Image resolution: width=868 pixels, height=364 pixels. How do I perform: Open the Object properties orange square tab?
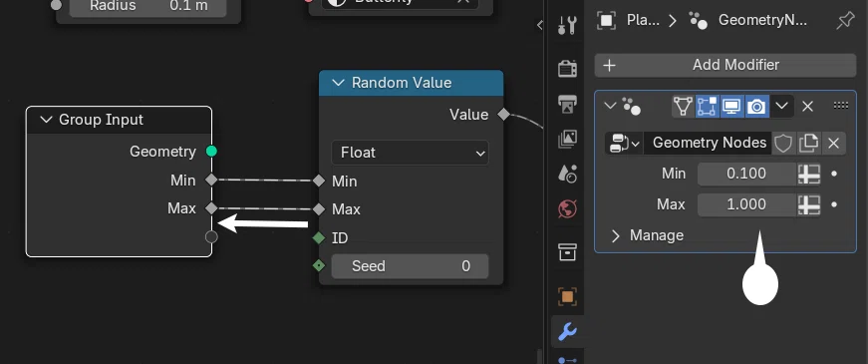click(x=567, y=296)
